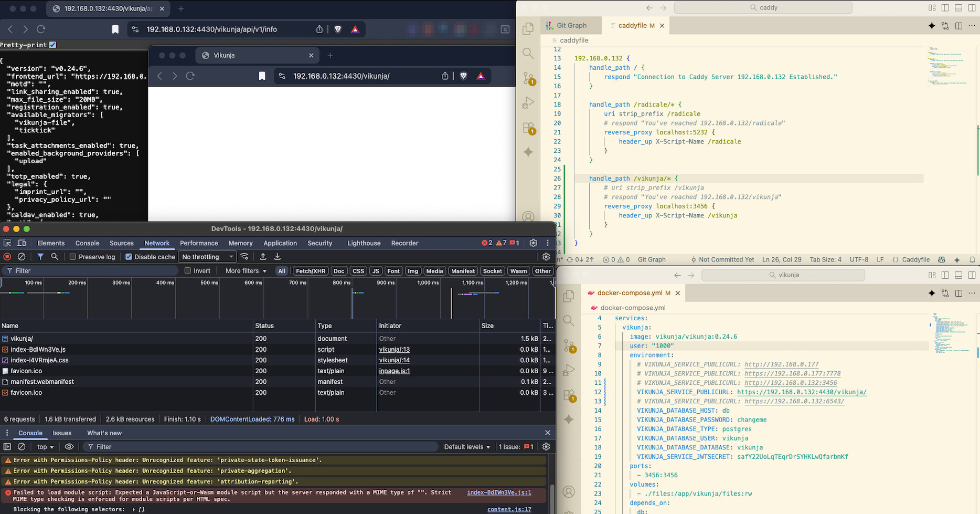
Task: Toggle the device emulation toolbar in DevTools
Action: (x=21, y=243)
